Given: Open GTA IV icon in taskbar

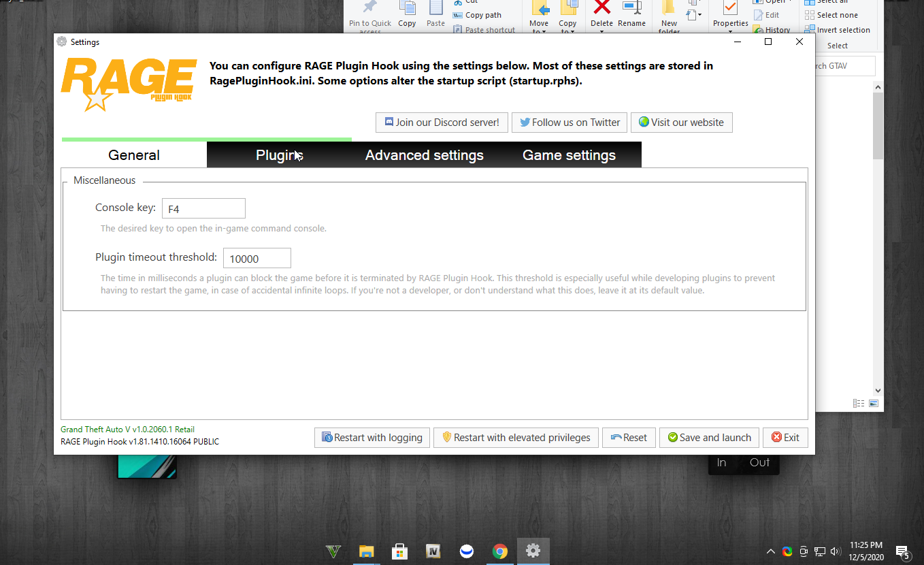Looking at the screenshot, I should tap(433, 551).
